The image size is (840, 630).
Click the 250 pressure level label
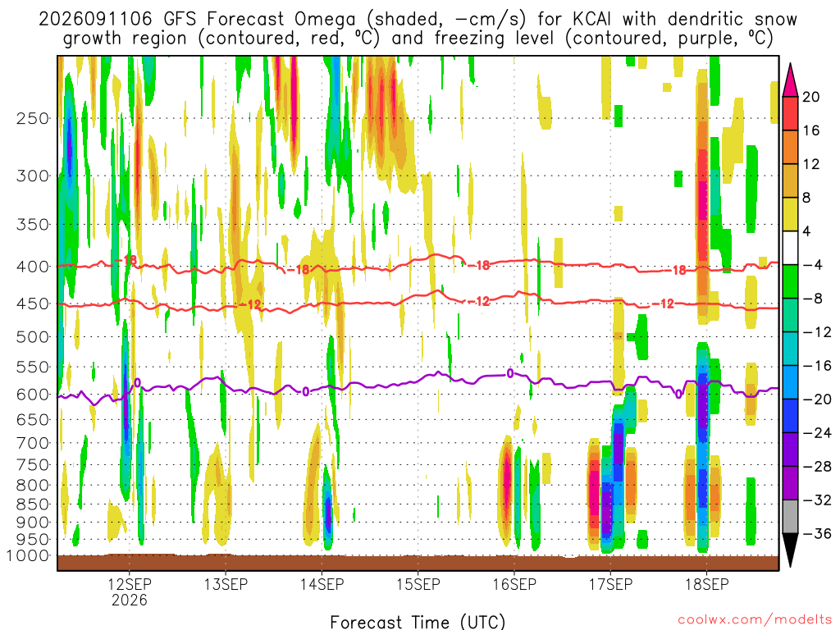click(x=33, y=118)
